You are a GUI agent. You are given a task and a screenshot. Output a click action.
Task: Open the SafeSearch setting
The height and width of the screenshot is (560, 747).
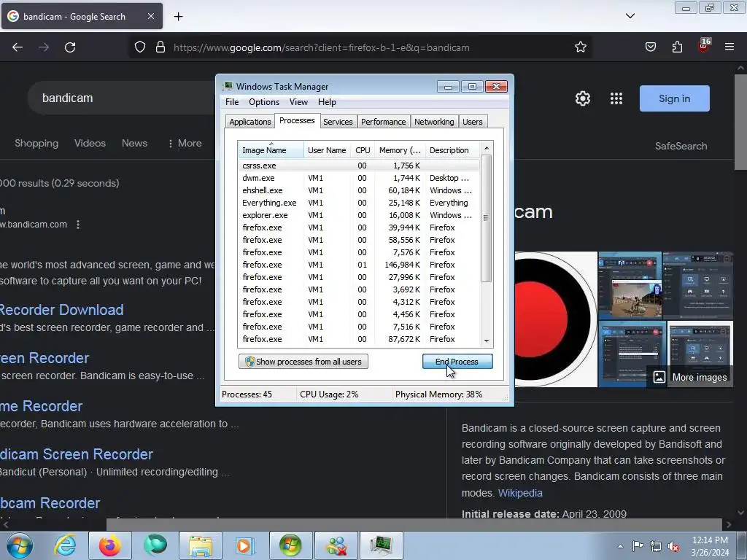(681, 146)
